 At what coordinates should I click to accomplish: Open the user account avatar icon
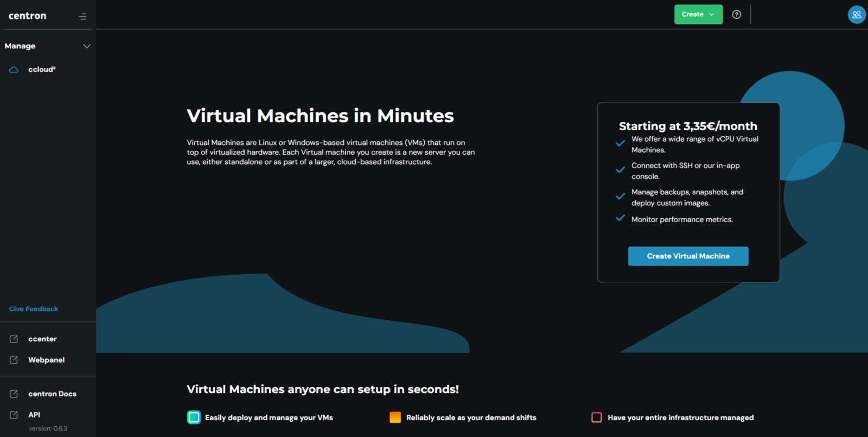(x=857, y=15)
